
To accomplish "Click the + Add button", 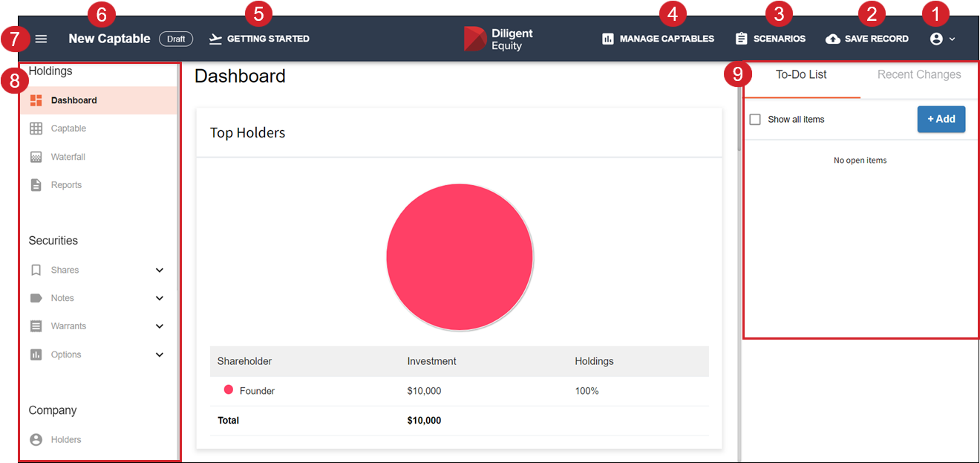I will tap(941, 119).
